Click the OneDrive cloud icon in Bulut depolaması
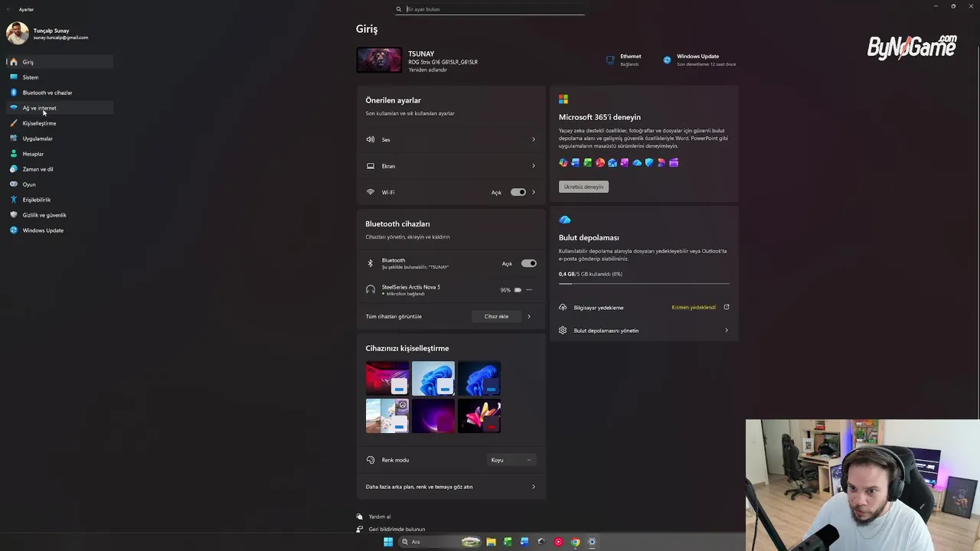The width and height of the screenshot is (980, 551). (x=564, y=220)
